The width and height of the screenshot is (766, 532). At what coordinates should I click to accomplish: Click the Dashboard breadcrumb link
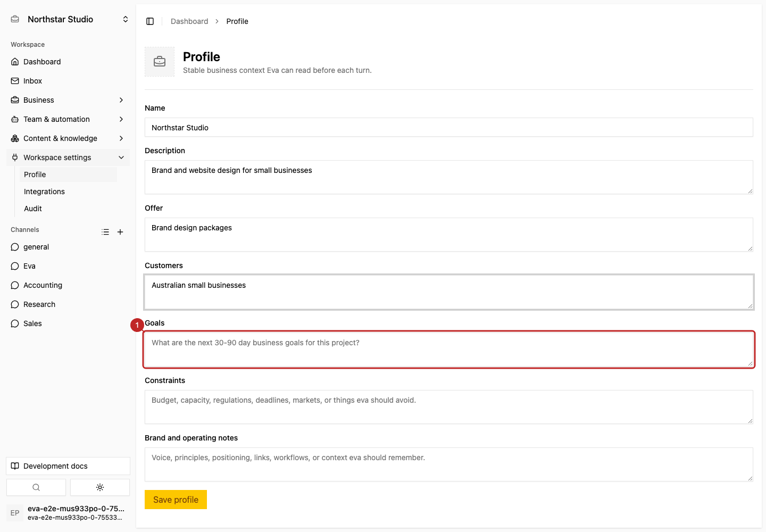click(189, 21)
